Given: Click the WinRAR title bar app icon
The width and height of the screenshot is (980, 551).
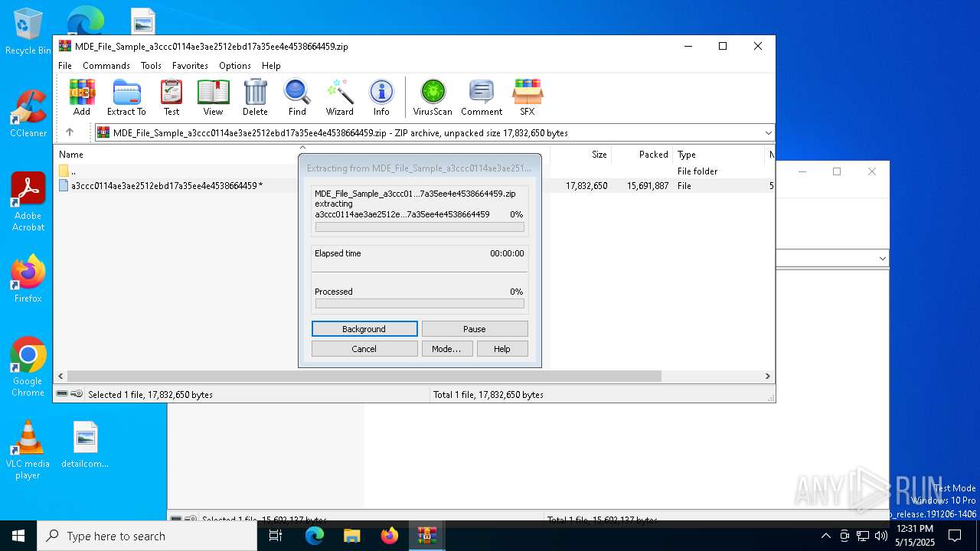Looking at the screenshot, I should click(x=64, y=46).
